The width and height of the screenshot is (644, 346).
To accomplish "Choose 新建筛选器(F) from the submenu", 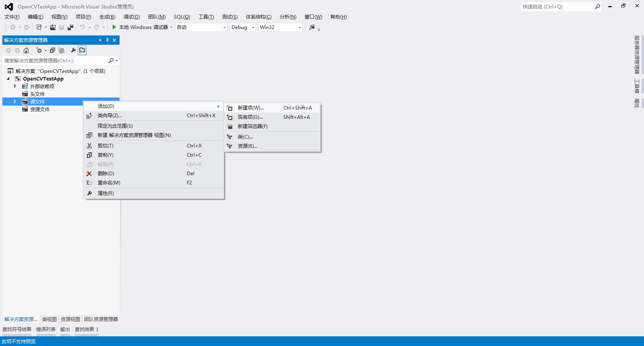I will click(272, 126).
